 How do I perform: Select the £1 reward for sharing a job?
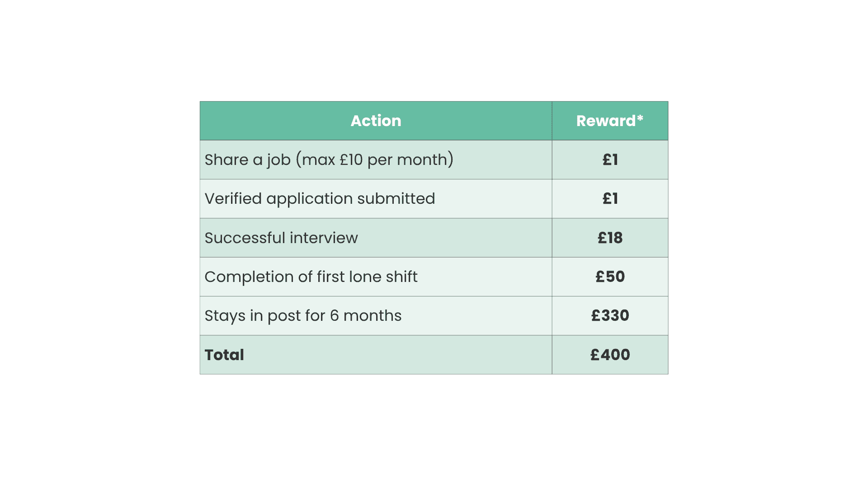[x=610, y=160]
